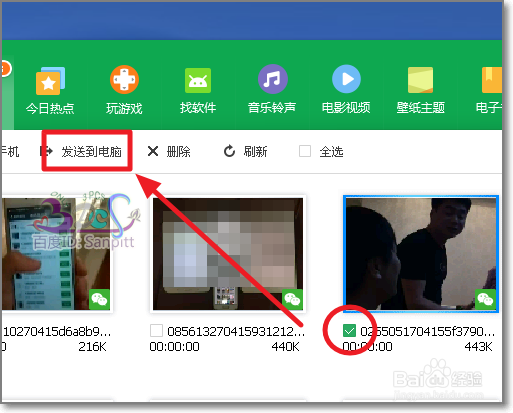Click the 音乐铃声 label
This screenshot has width=513, height=413.
point(272,108)
